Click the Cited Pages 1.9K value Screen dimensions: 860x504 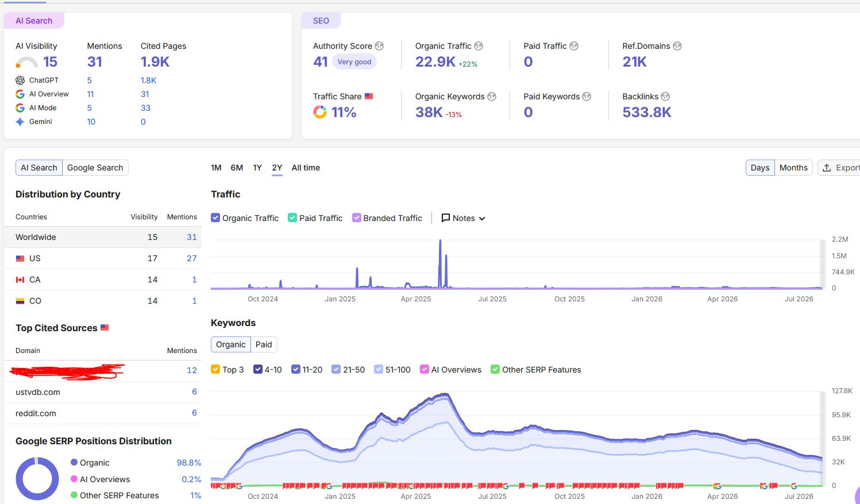(x=155, y=62)
